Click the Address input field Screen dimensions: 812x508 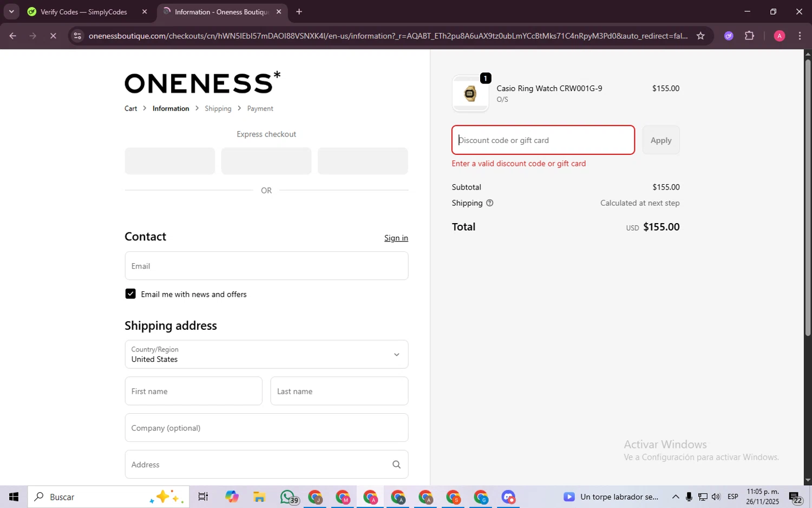point(266,465)
